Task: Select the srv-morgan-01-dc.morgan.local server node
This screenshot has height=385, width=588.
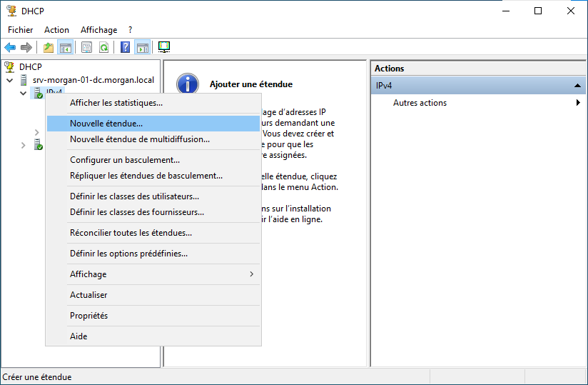Action: pos(93,80)
